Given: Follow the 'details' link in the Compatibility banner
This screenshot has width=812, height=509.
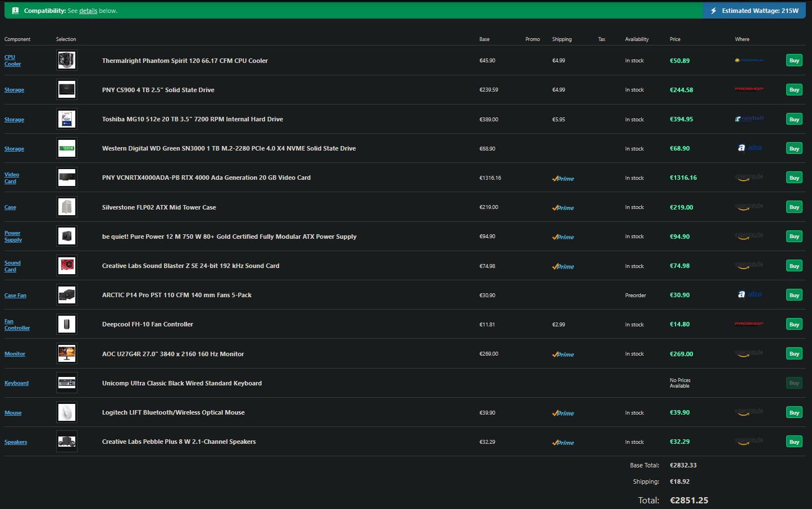Looking at the screenshot, I should [88, 11].
